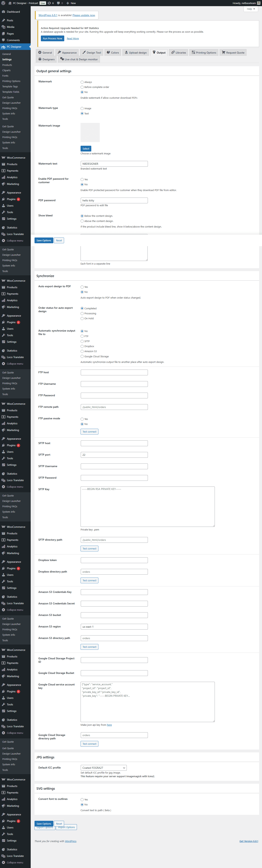Choose Image as the Watermark type

pyautogui.click(x=82, y=108)
